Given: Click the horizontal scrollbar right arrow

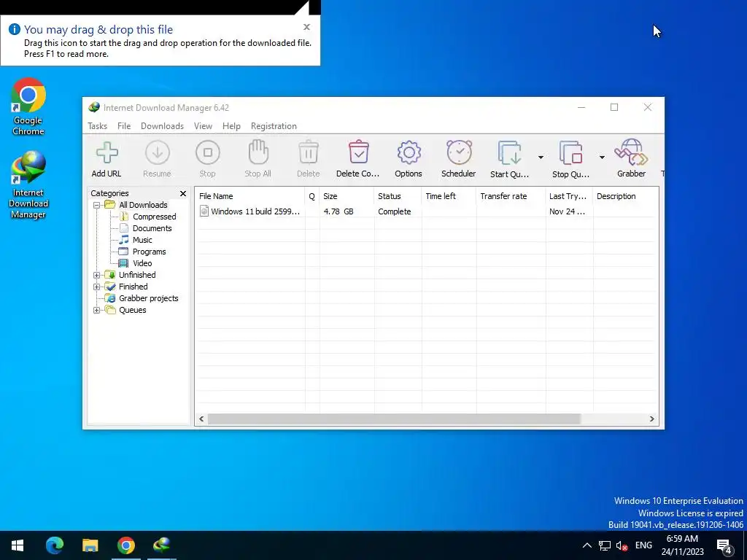Looking at the screenshot, I should (x=651, y=419).
